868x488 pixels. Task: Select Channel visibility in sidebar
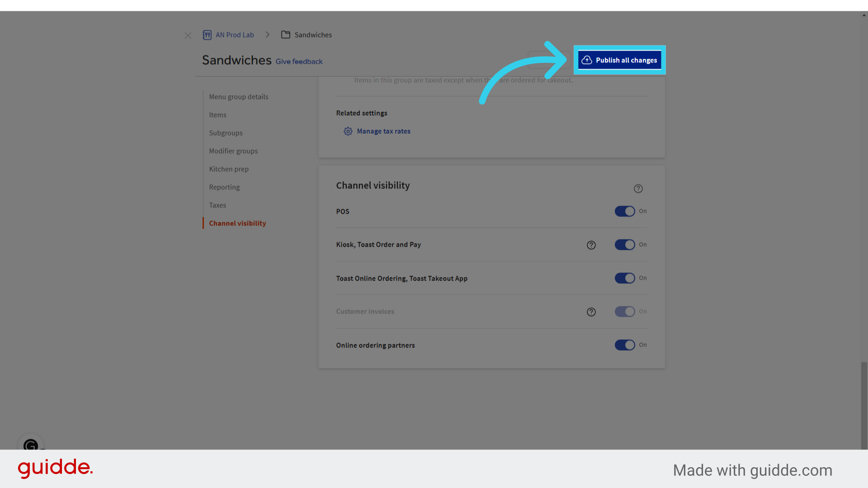pyautogui.click(x=237, y=223)
